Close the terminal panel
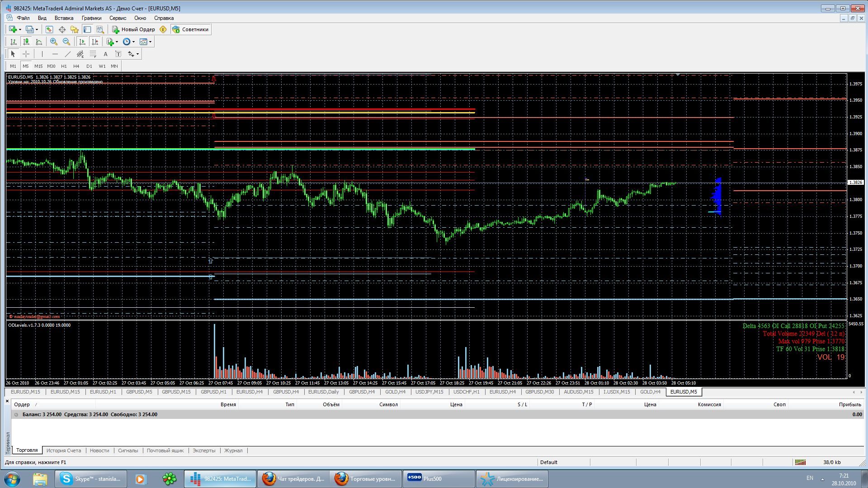The height and width of the screenshot is (488, 868). point(7,401)
